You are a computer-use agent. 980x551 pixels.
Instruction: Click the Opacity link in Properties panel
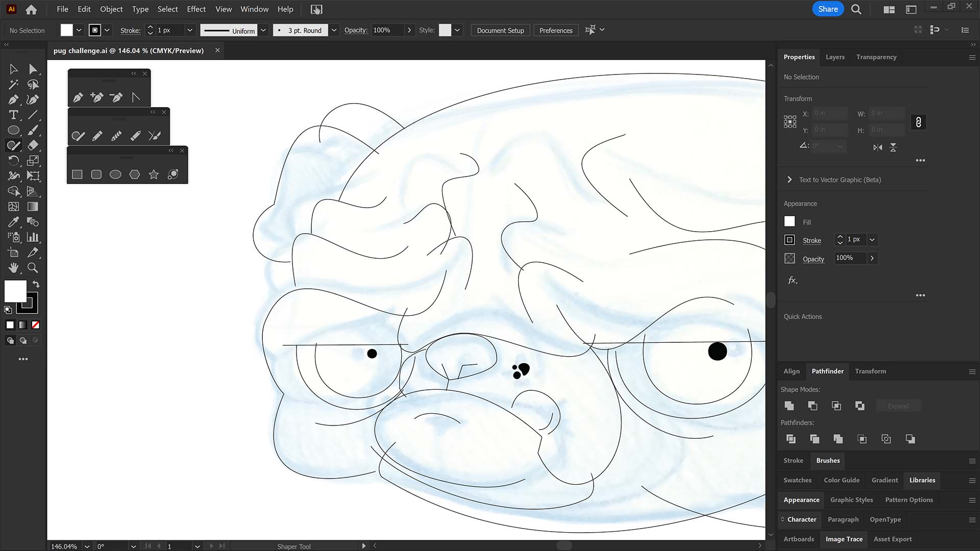(x=813, y=259)
